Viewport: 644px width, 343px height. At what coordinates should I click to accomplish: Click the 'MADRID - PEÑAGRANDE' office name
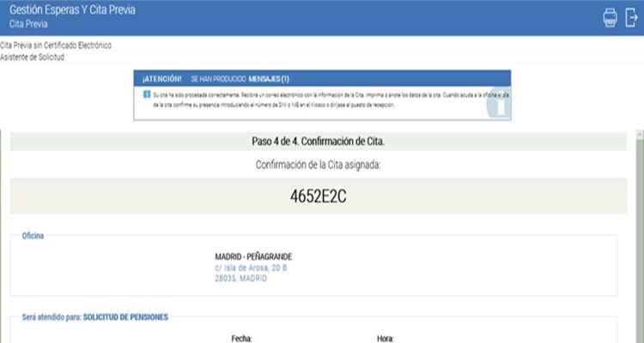coord(254,256)
